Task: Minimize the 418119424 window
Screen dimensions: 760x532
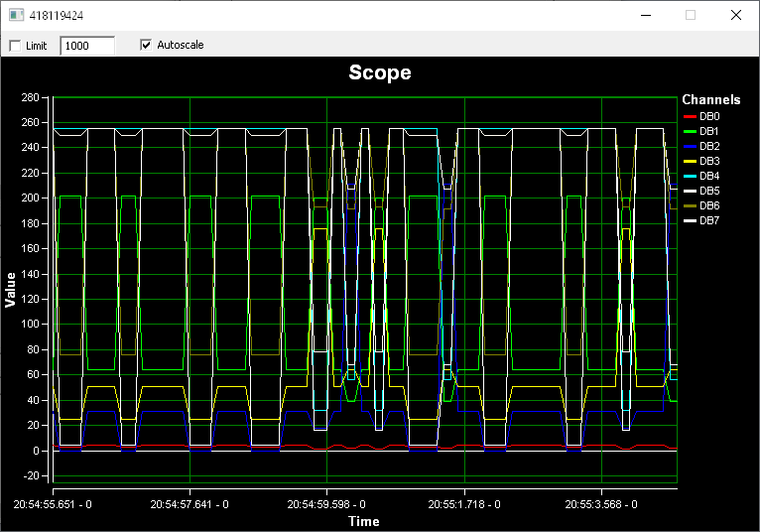Action: [x=646, y=15]
